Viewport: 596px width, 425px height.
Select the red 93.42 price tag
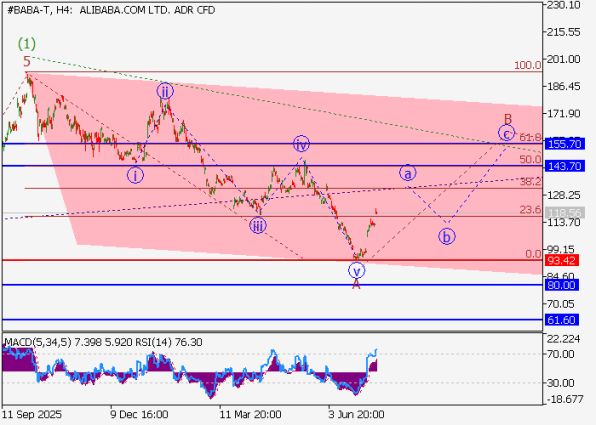562,261
